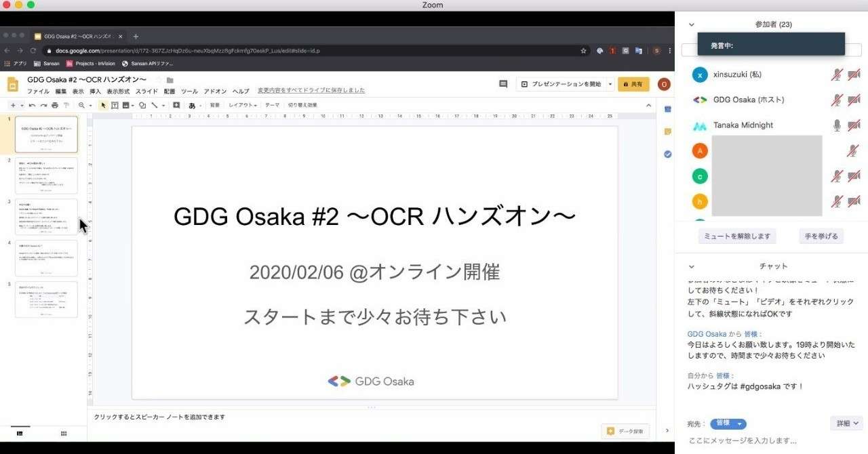Open the Sansan bookmark in bookmarks bar
This screenshot has height=454, width=868.
pyautogui.click(x=47, y=64)
